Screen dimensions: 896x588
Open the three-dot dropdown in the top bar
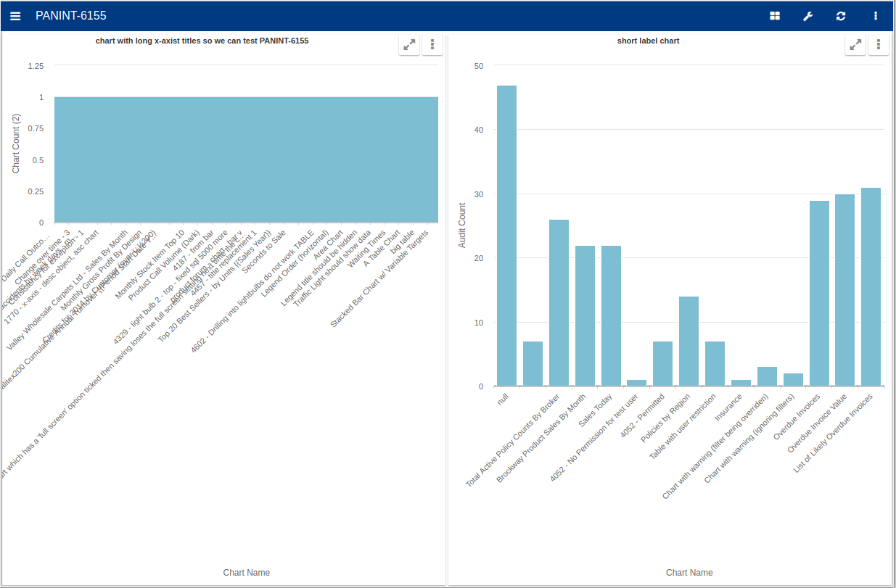pyautogui.click(x=876, y=15)
